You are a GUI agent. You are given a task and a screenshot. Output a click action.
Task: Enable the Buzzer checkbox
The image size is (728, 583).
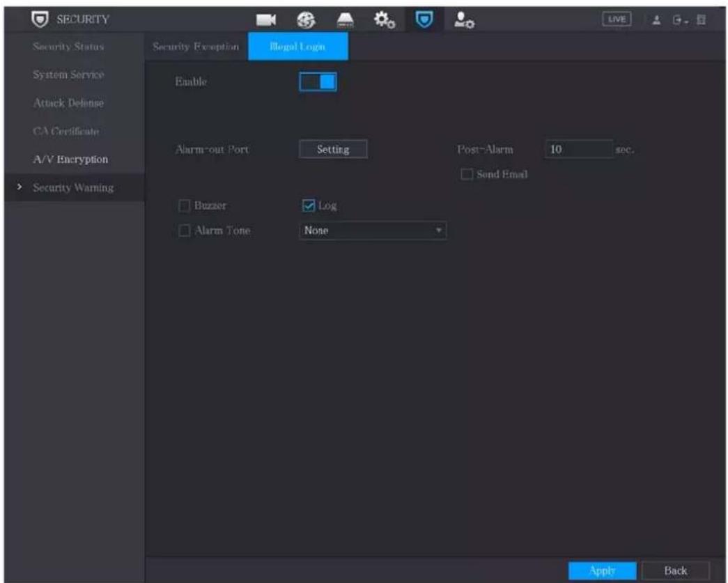coord(185,205)
